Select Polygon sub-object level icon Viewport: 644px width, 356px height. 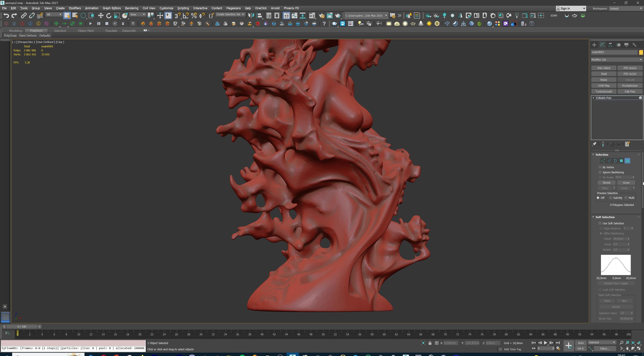point(621,161)
